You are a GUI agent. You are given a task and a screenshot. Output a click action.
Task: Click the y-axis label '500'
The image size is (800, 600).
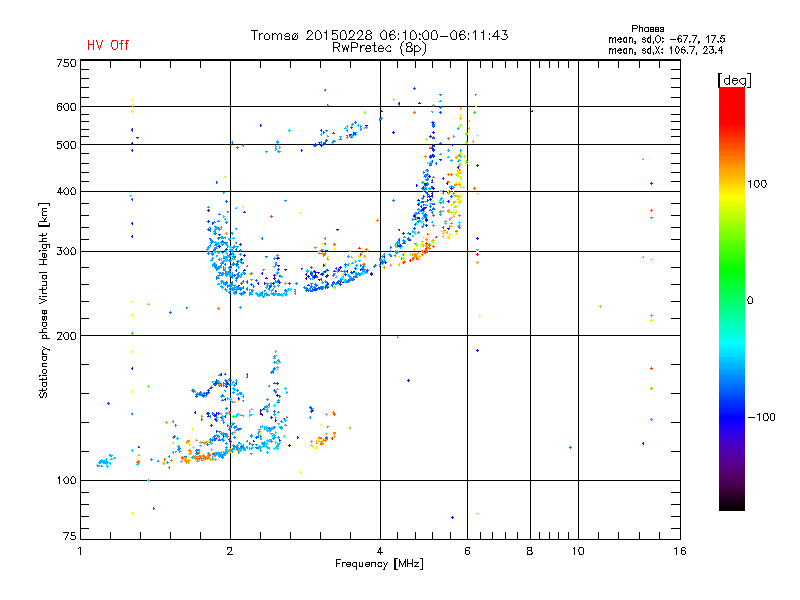tap(66, 145)
